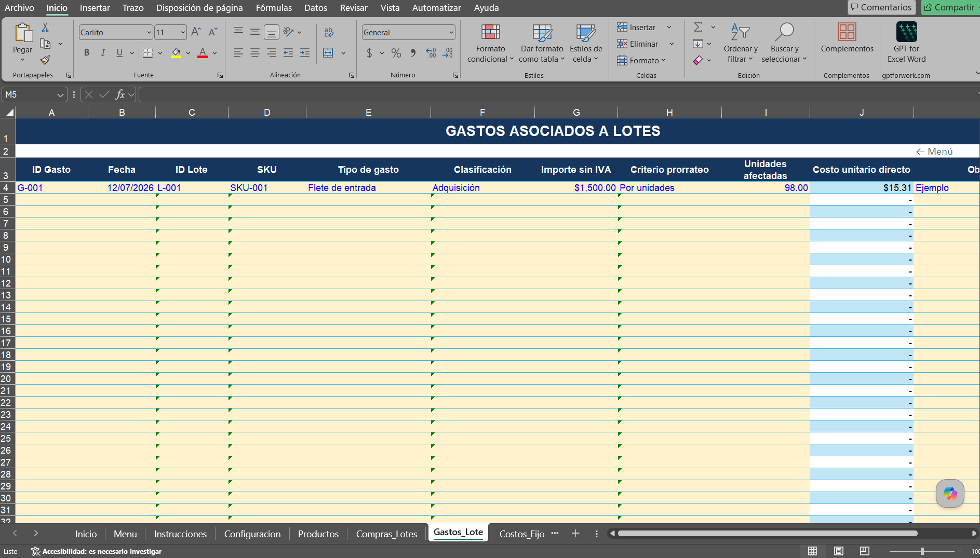Click the text orientation icon
The width and height of the screenshot is (980, 558).
(x=289, y=32)
